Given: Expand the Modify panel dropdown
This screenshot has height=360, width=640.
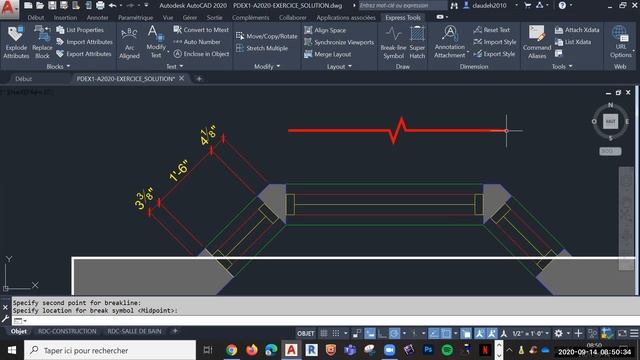Looking at the screenshot, I should (x=267, y=66).
